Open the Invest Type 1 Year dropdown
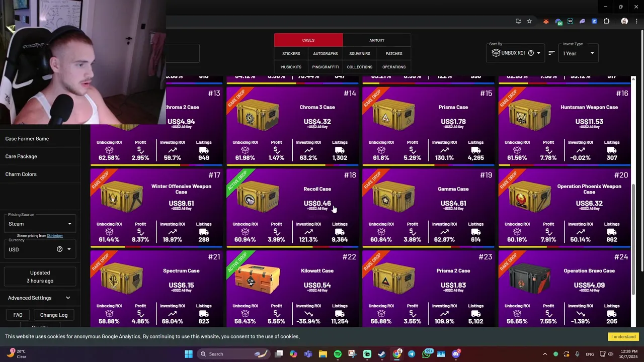 (x=578, y=53)
